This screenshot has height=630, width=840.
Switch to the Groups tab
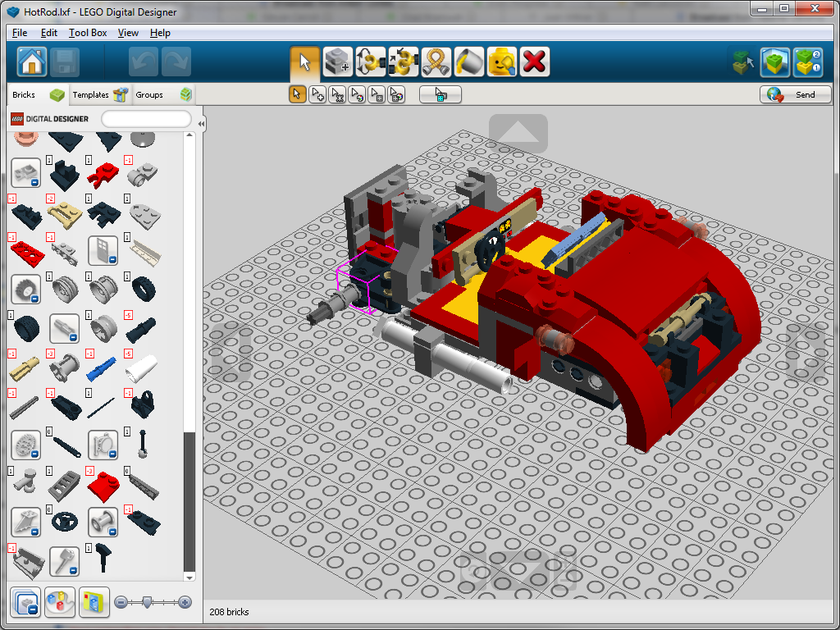coord(162,95)
